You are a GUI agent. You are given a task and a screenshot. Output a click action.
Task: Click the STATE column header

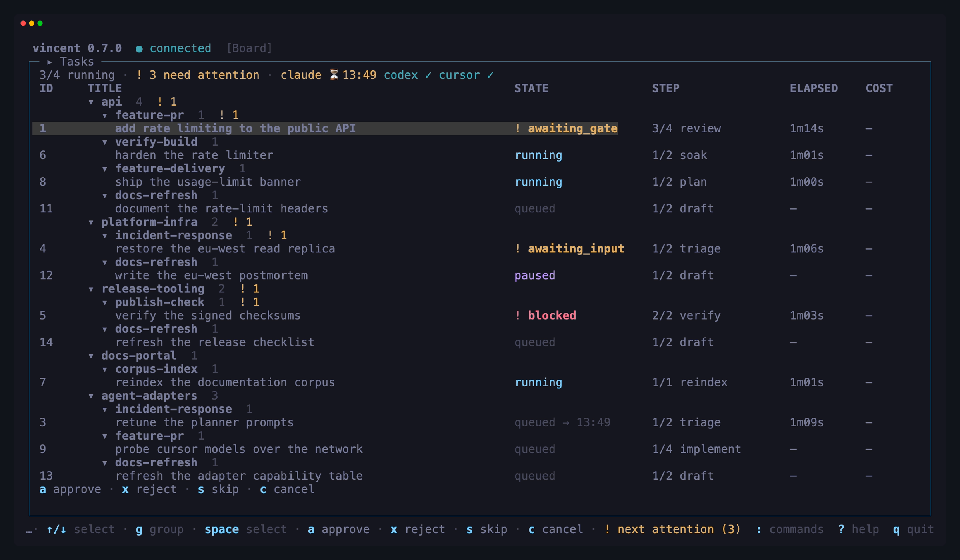click(532, 88)
